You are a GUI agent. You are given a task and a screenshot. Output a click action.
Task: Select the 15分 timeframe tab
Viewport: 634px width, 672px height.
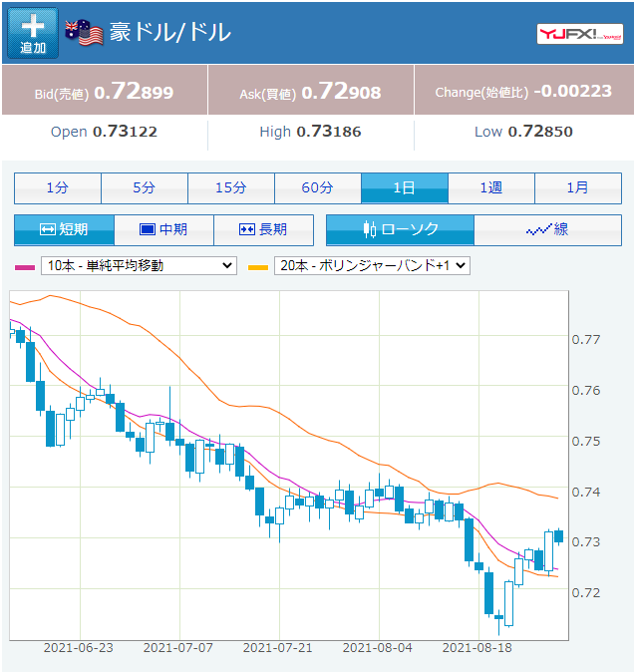click(231, 188)
